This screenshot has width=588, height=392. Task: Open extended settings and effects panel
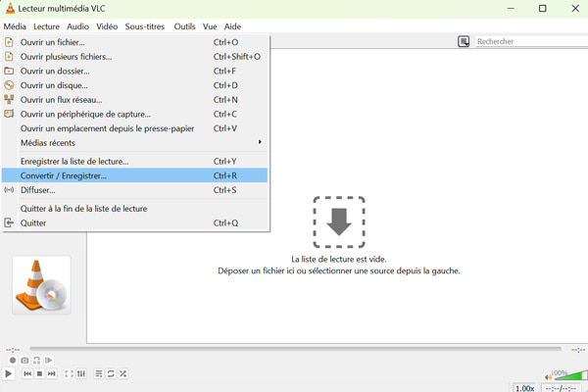[81, 373]
